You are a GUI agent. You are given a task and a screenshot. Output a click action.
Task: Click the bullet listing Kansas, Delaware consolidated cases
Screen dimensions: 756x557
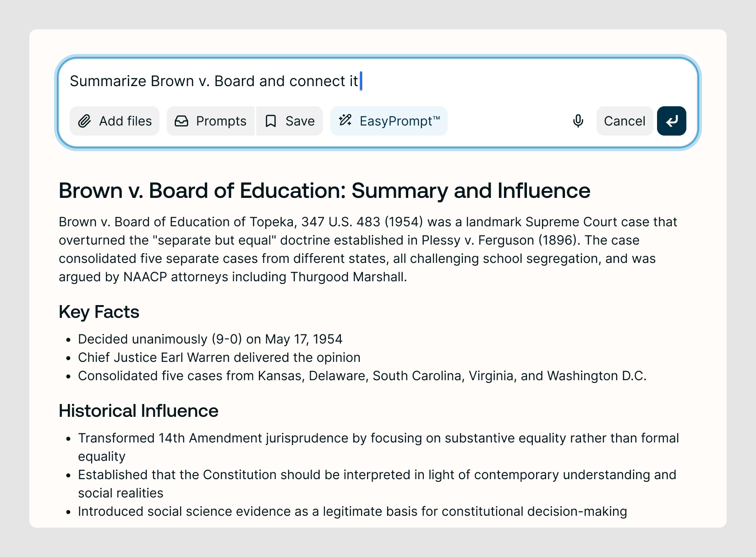(x=362, y=376)
